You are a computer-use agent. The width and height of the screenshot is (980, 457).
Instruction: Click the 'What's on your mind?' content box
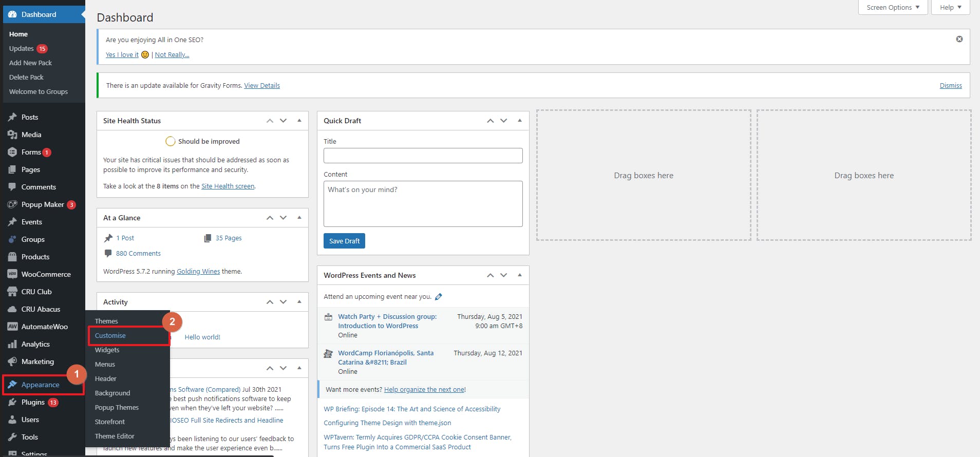[x=423, y=204]
